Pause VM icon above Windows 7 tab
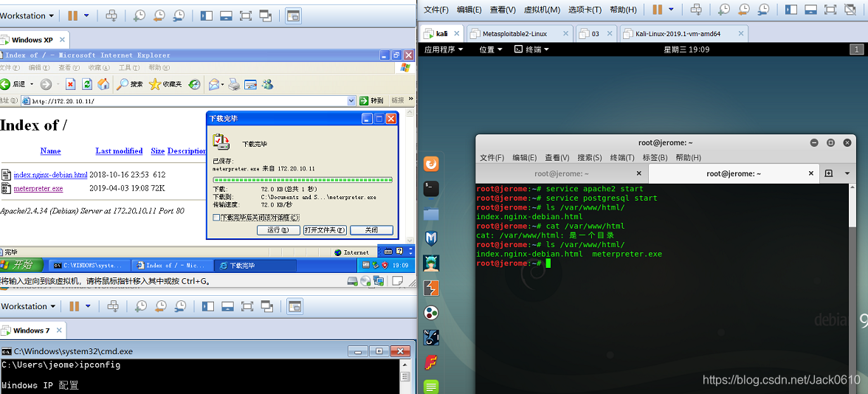868x394 pixels. [x=74, y=306]
